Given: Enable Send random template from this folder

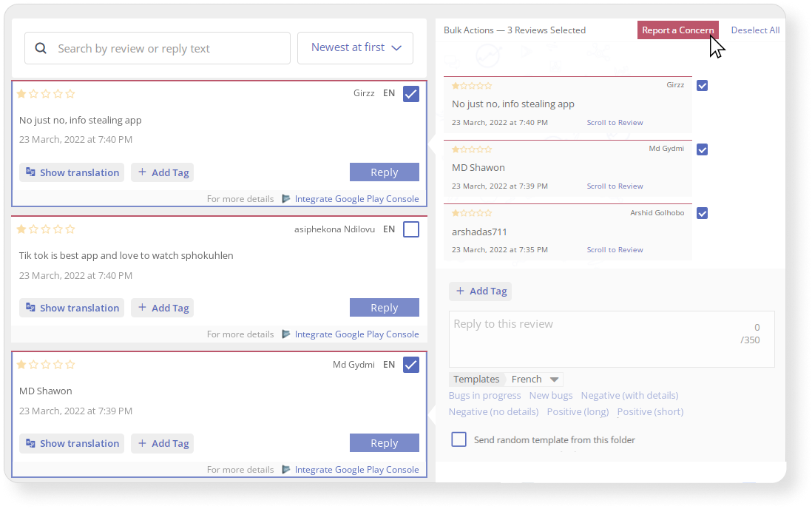Looking at the screenshot, I should click(459, 439).
